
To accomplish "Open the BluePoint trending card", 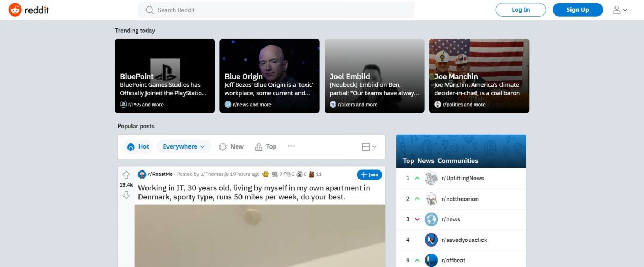I will click(165, 76).
